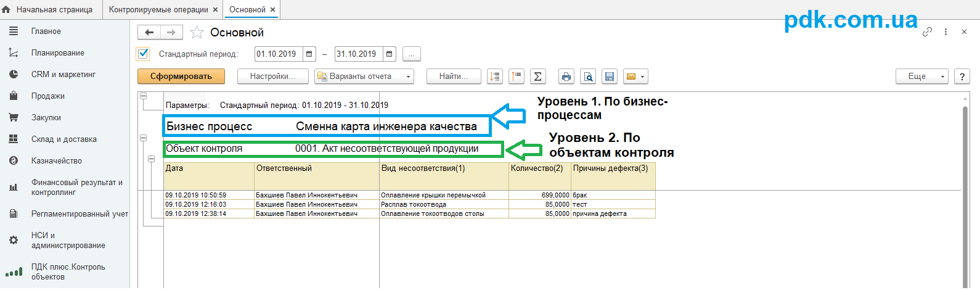
Task: Save the report with floppy disk icon
Action: click(x=610, y=77)
